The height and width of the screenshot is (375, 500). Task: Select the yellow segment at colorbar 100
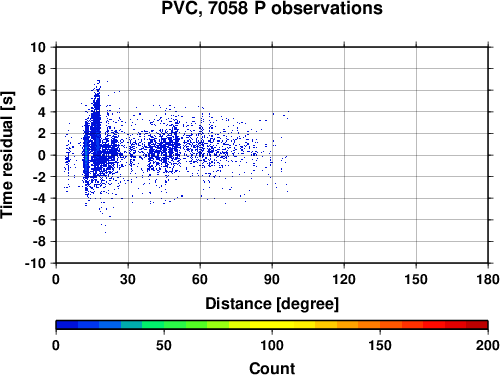(272, 325)
